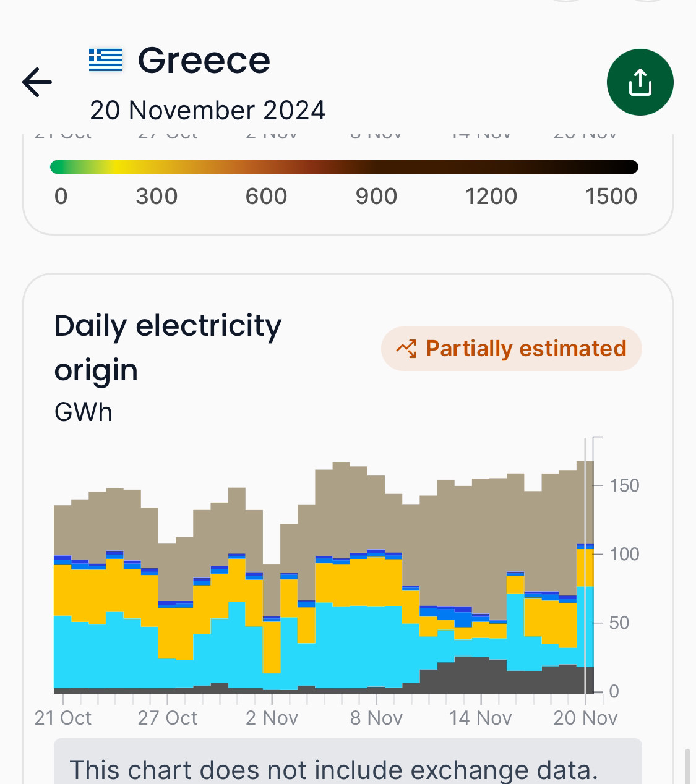This screenshot has height=784, width=696.
Task: Click the 150 GWh axis label
Action: [624, 485]
